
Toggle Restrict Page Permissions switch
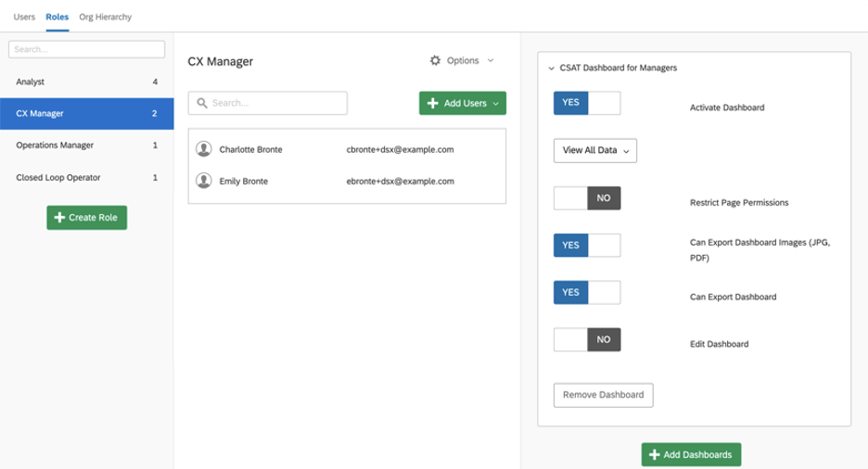[587, 198]
